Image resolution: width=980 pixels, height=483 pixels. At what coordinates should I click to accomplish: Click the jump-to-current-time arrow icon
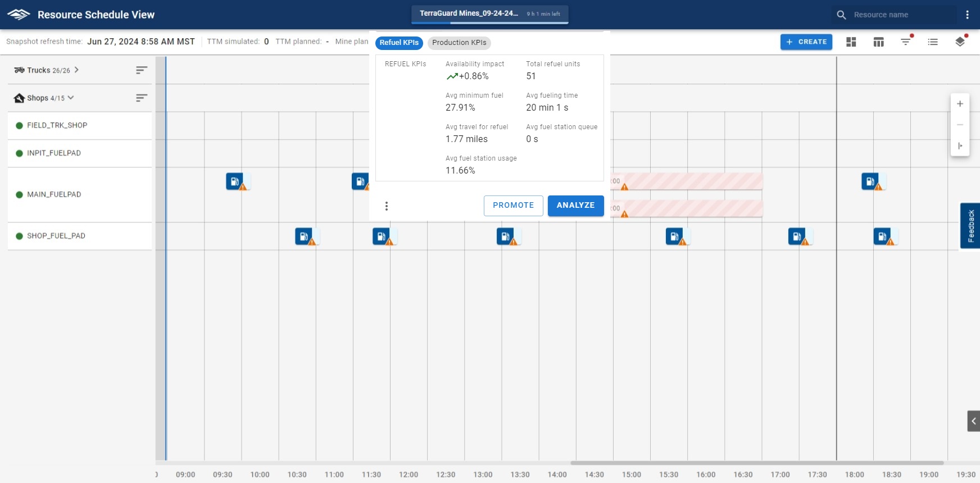pyautogui.click(x=960, y=146)
